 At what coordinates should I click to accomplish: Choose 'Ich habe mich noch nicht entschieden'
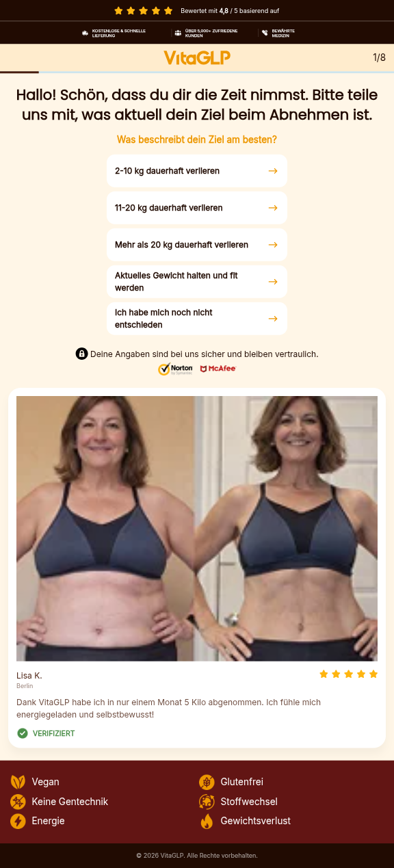pos(197,319)
